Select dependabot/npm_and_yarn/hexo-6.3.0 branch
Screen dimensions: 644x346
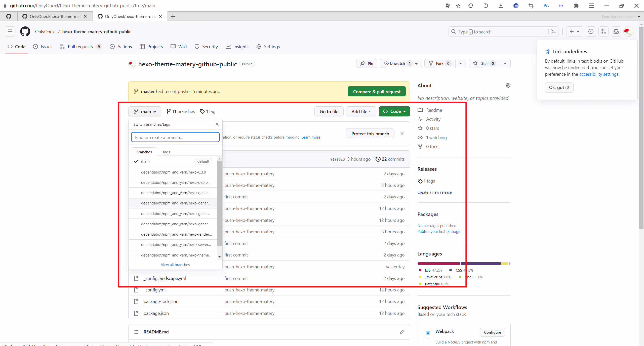[173, 172]
